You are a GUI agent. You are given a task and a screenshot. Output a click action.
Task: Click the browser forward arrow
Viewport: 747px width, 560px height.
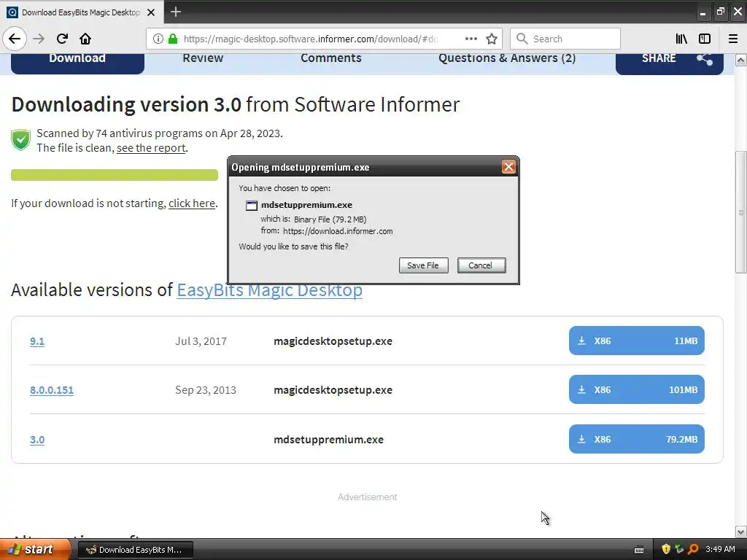(39, 39)
